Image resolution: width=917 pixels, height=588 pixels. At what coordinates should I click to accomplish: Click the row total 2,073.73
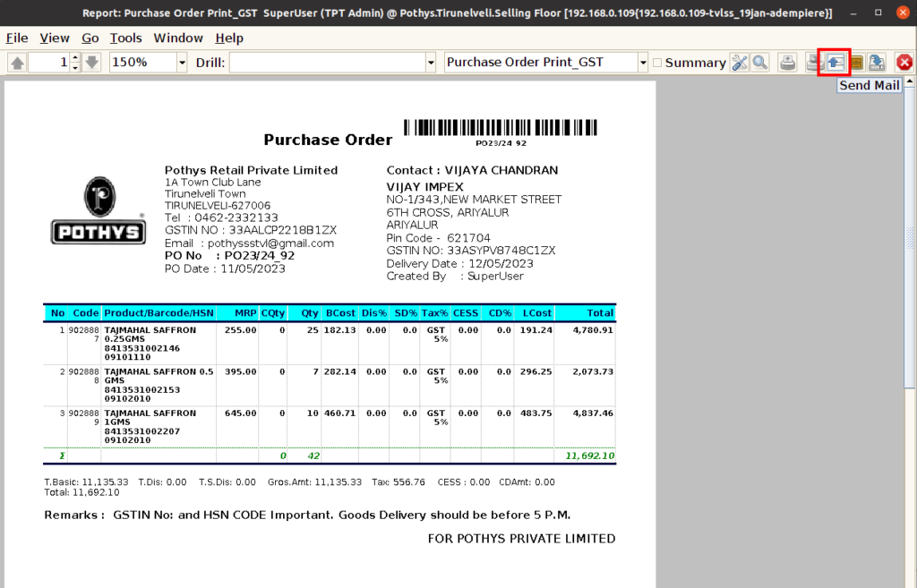(593, 371)
